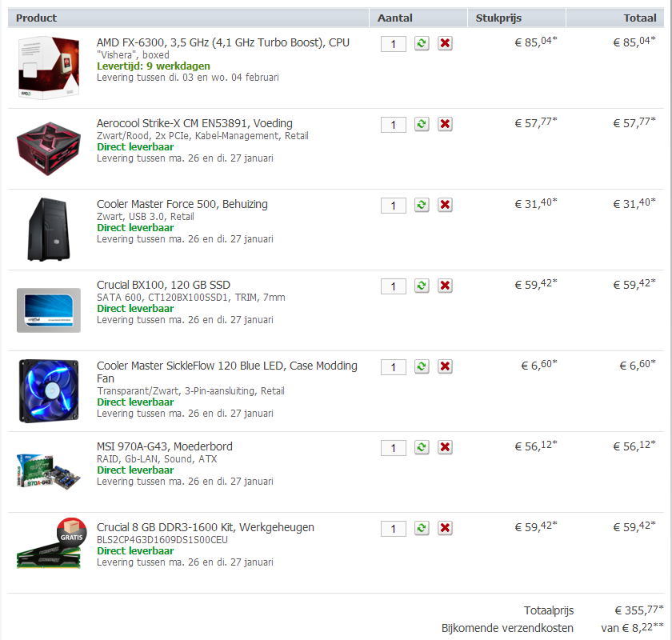Focus quantity box for Cooler Master Force 500
Viewport: 672px width, 640px height.
click(x=394, y=206)
